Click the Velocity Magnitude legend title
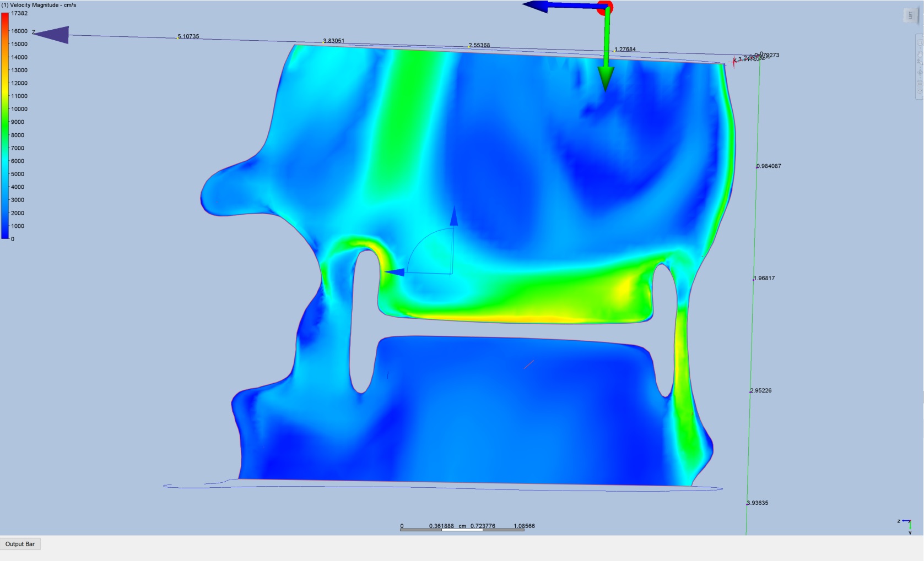The width and height of the screenshot is (924, 561). pos(39,5)
